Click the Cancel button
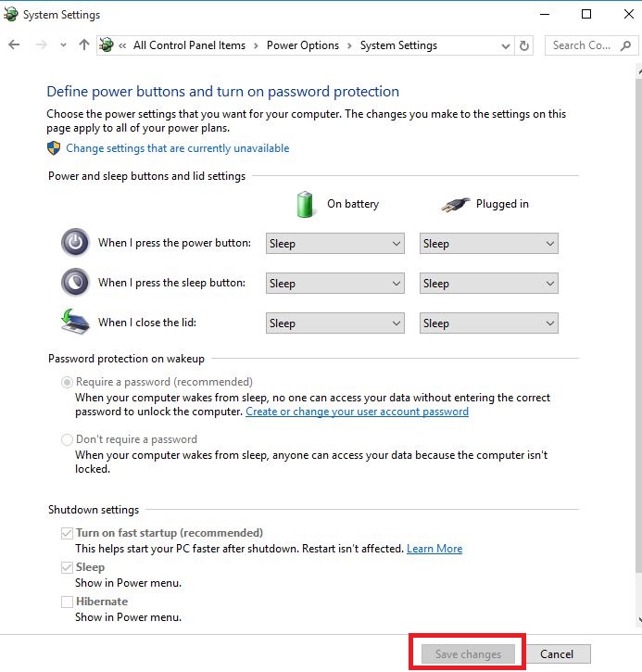Viewport: 642px width, 672px height. (x=557, y=654)
